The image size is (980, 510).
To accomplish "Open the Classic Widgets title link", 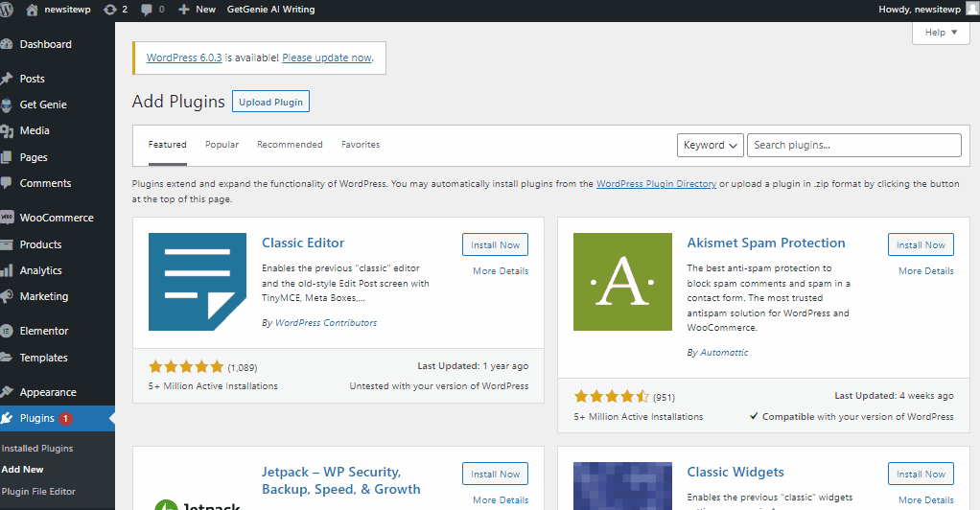I will (735, 472).
